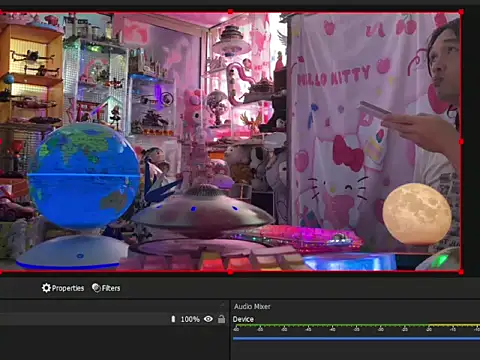Screen dimensions: 480x360
Task: Click the small dock icon above source row
Action: coord(222,305)
